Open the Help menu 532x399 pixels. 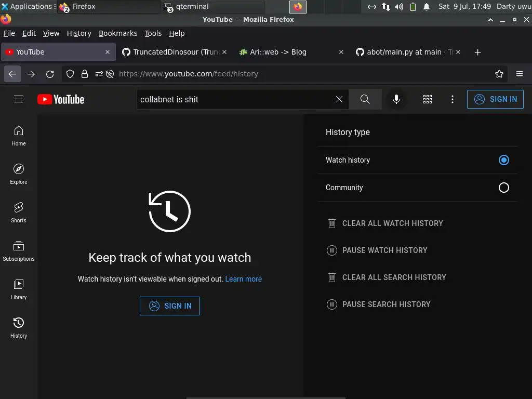177,33
